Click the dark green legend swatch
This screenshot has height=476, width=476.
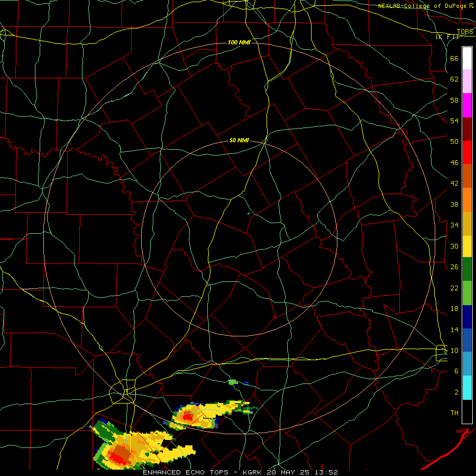coord(467,269)
